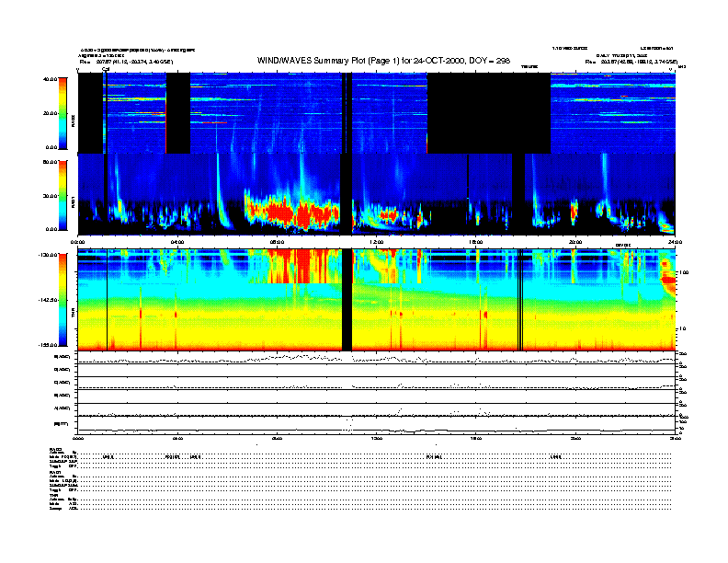Click the 100 frequency label beside TNR
This screenshot has width=728, height=563.
pyautogui.click(x=685, y=272)
